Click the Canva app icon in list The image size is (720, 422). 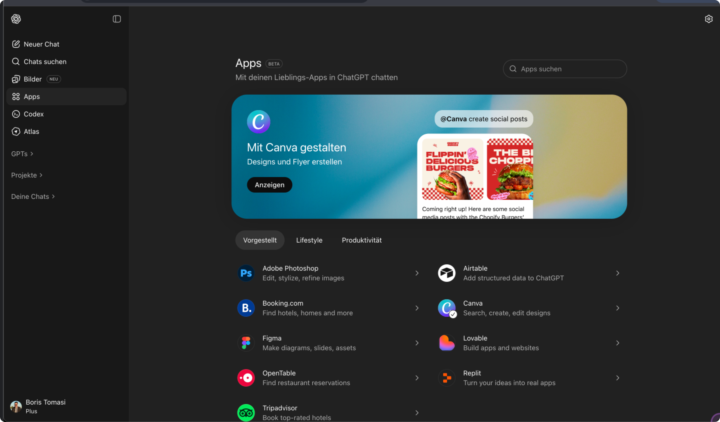(446, 308)
